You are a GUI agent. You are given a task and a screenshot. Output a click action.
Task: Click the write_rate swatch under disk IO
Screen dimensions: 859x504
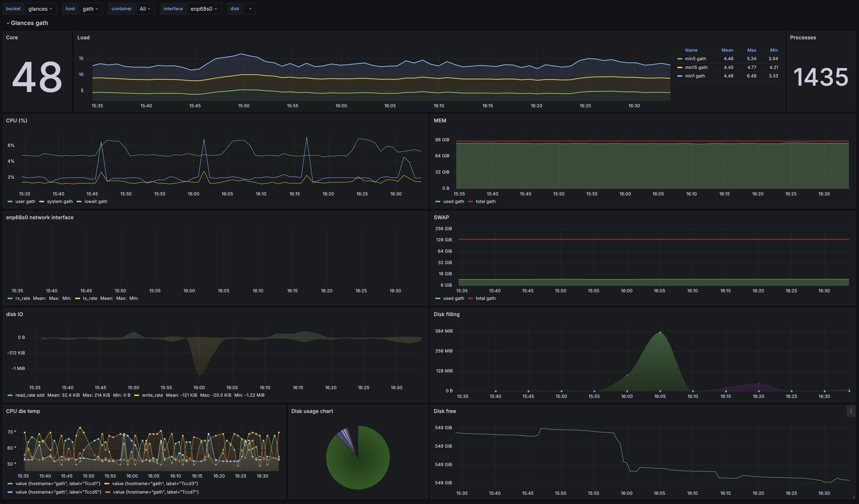pyautogui.click(x=137, y=395)
